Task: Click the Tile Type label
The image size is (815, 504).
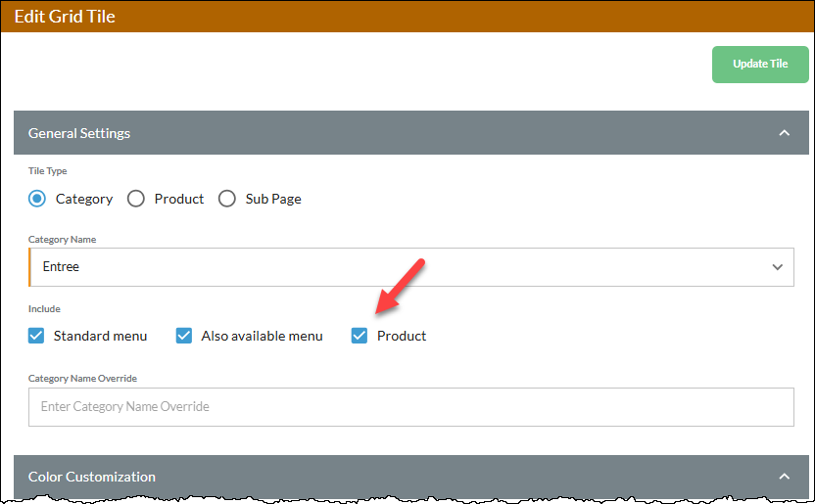Action: [47, 170]
